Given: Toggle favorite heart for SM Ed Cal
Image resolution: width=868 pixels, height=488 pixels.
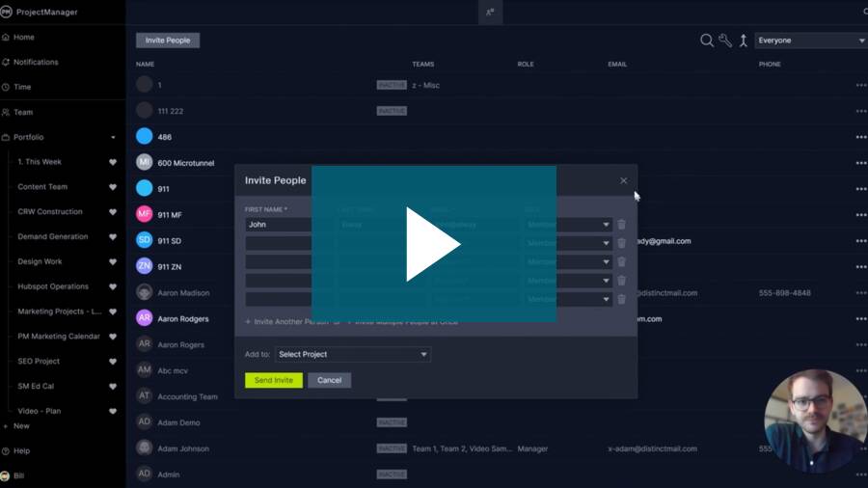Looking at the screenshot, I should point(113,386).
